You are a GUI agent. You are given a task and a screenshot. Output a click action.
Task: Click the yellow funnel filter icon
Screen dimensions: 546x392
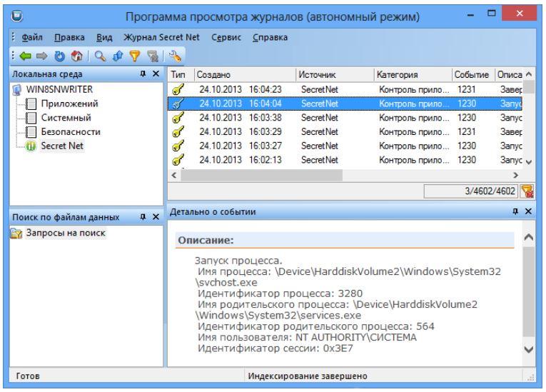point(135,56)
